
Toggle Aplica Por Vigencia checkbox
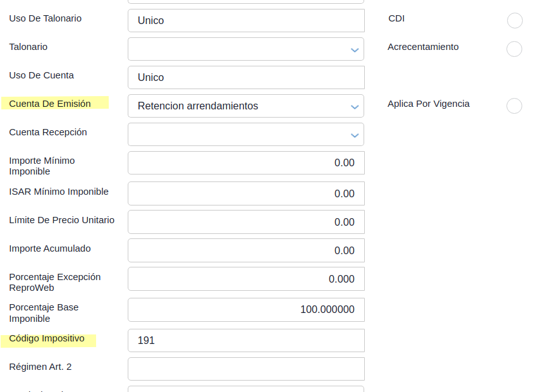515,106
